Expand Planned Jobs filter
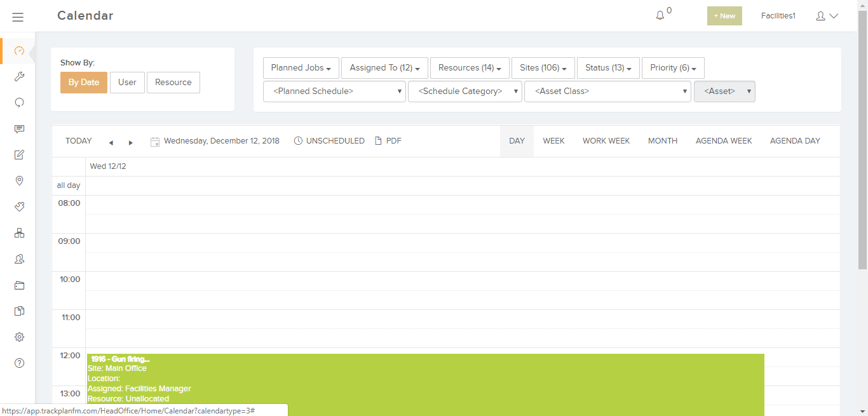The width and height of the screenshot is (868, 416). click(301, 68)
